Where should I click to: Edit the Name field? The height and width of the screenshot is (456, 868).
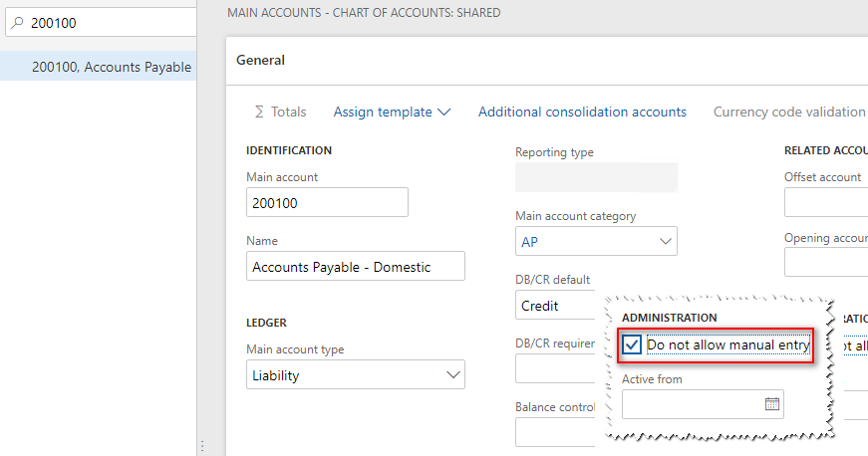tap(355, 267)
